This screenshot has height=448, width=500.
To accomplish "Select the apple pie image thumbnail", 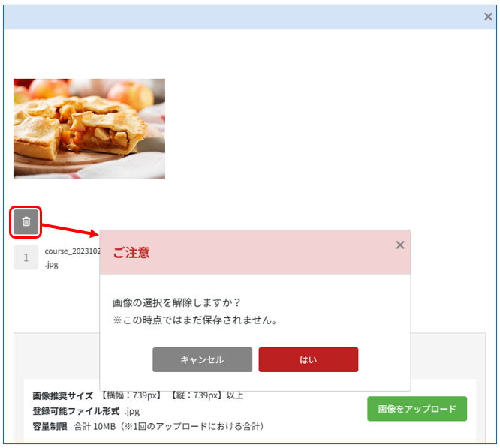I will click(x=89, y=129).
